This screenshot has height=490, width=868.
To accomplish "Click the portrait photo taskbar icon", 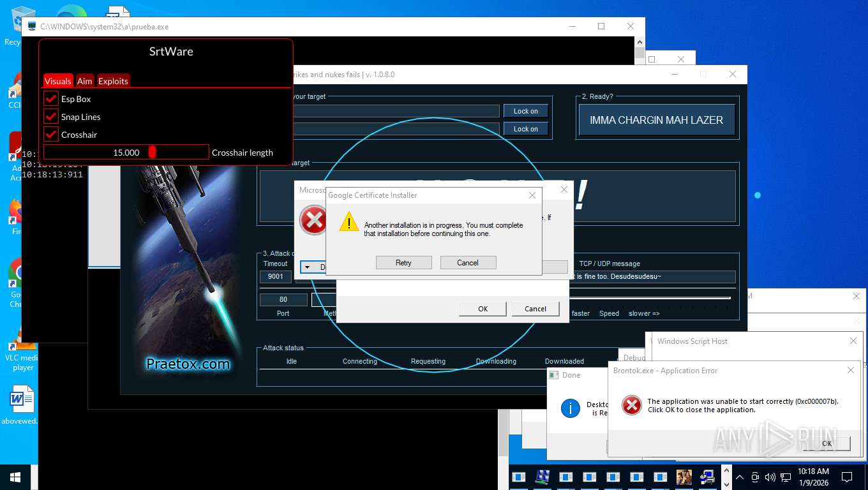I will coord(684,477).
